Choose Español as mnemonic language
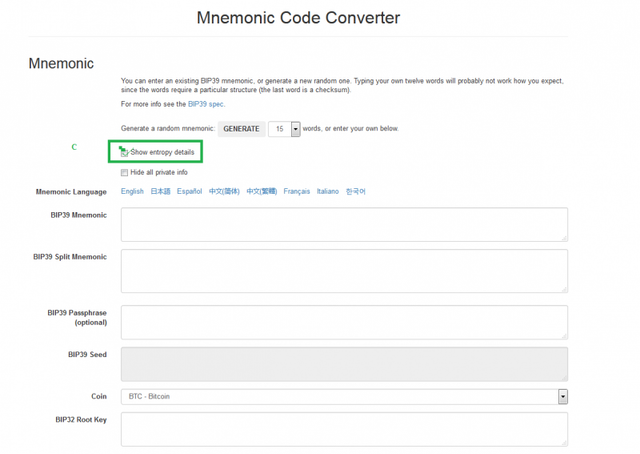 189,191
